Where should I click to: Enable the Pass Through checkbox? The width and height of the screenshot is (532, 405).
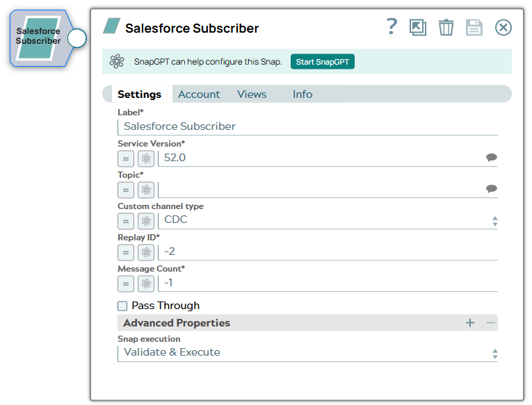point(122,306)
